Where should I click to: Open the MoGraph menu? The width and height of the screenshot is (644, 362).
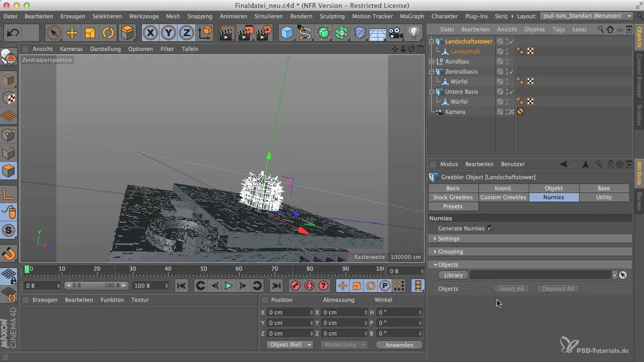coord(412,16)
